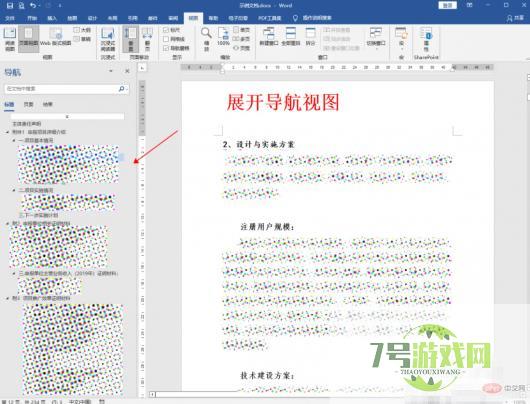Viewport: 530px width, 404px height.
Task: Expand the Switch Windows dropdown arrow
Action: click(376, 49)
